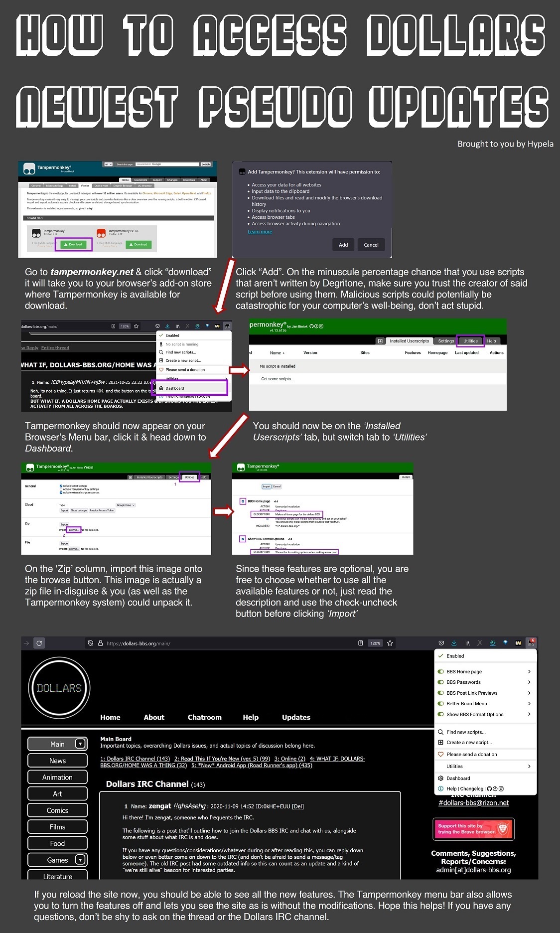Open GitHub icon in 'No script is installed' dashboard header
560x933 pixels.
click(311, 326)
